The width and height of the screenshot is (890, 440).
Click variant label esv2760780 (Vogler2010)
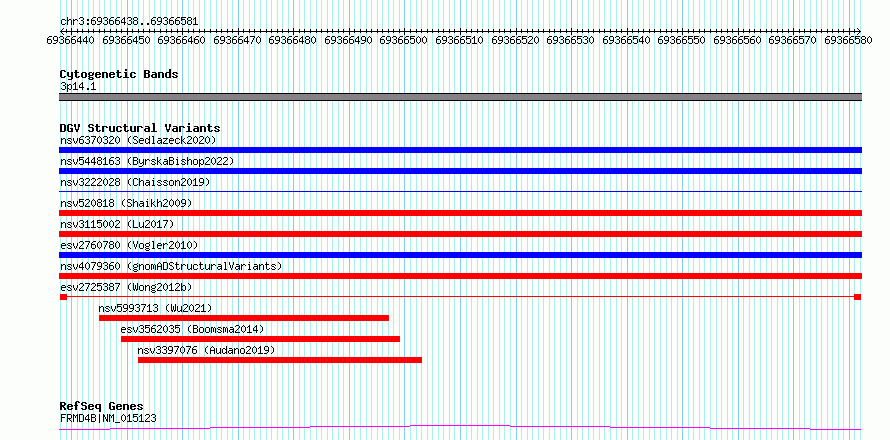coord(129,245)
